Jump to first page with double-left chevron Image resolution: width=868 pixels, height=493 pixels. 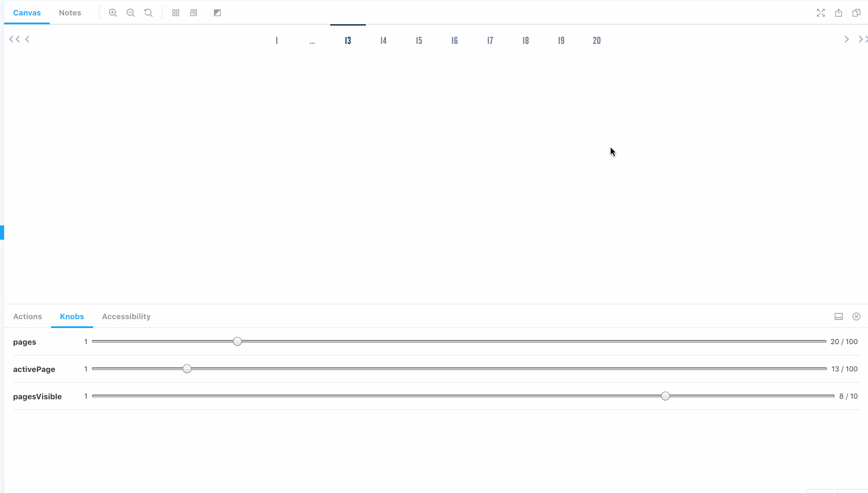click(x=15, y=39)
